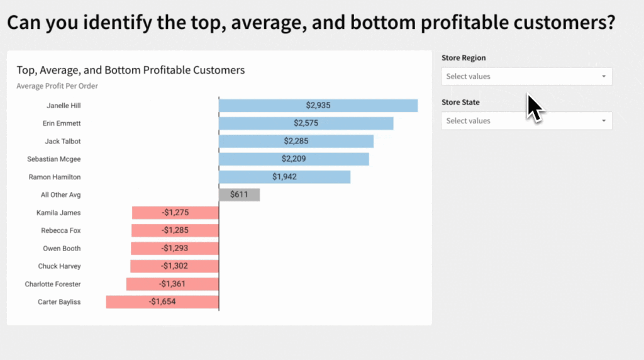Open the Store State dropdown arrow
The width and height of the screenshot is (644, 360).
[604, 121]
